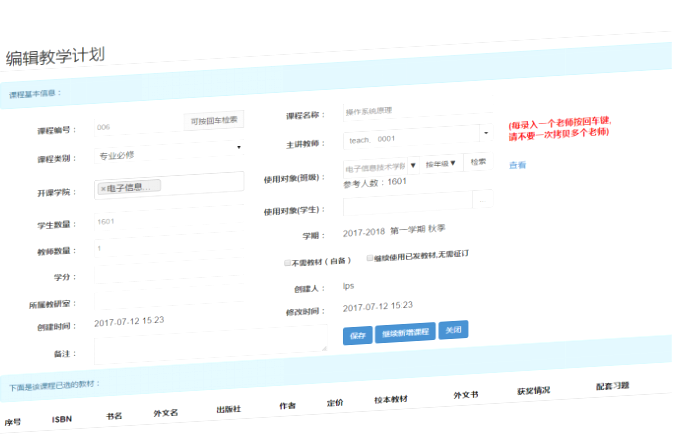The height and width of the screenshot is (437, 673).
Task: Check the 不需教材(自备) checkbox
Action: coord(288,262)
